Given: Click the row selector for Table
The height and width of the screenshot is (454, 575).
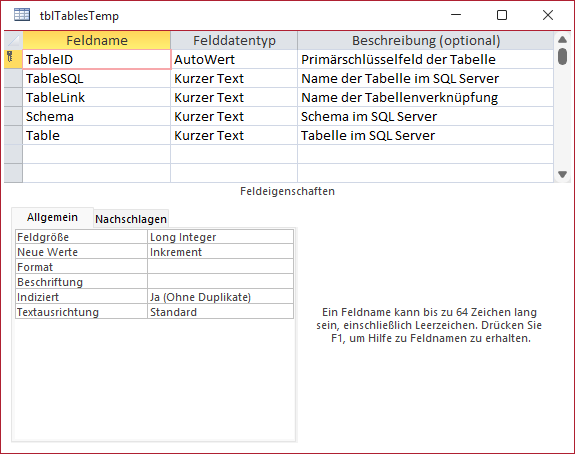Looking at the screenshot, I should pyautogui.click(x=14, y=136).
